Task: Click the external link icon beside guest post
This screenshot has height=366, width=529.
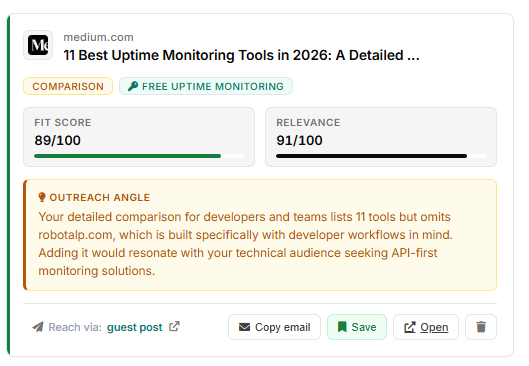Action: (174, 326)
